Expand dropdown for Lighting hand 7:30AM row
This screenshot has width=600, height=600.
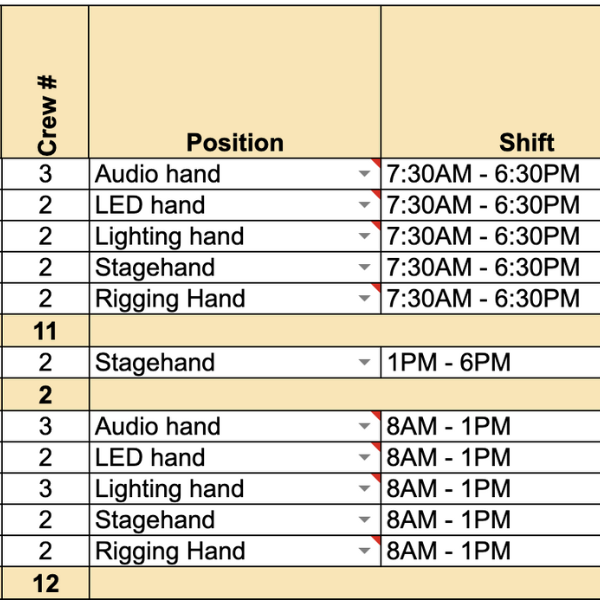pyautogui.click(x=364, y=236)
